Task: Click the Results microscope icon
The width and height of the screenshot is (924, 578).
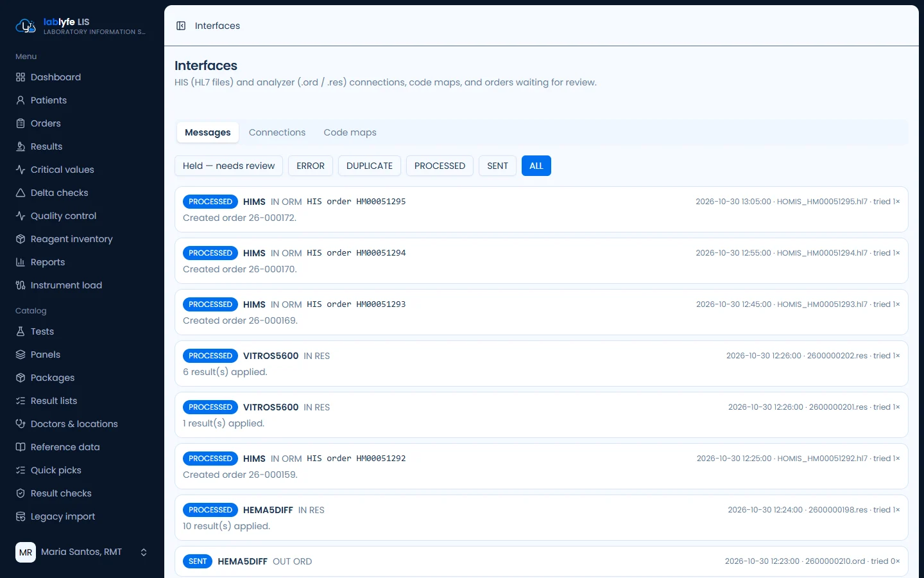Action: [21, 146]
